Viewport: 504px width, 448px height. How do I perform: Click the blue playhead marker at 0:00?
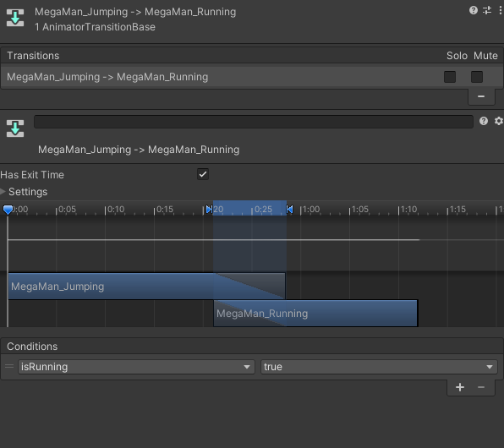[8, 210]
